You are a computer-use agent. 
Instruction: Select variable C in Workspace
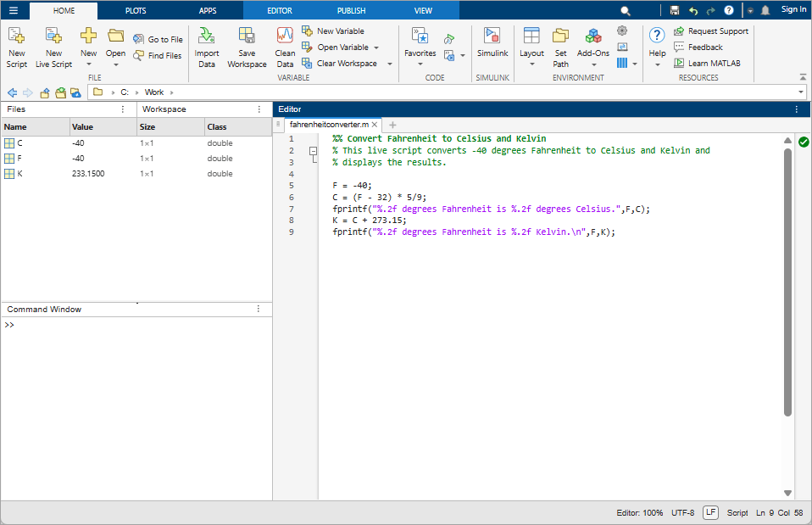point(136,143)
